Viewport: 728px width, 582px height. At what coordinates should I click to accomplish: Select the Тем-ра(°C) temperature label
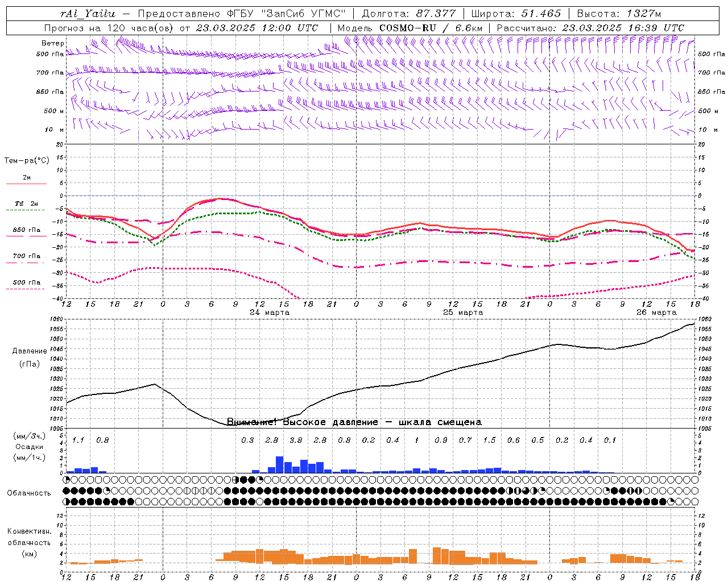click(x=27, y=161)
